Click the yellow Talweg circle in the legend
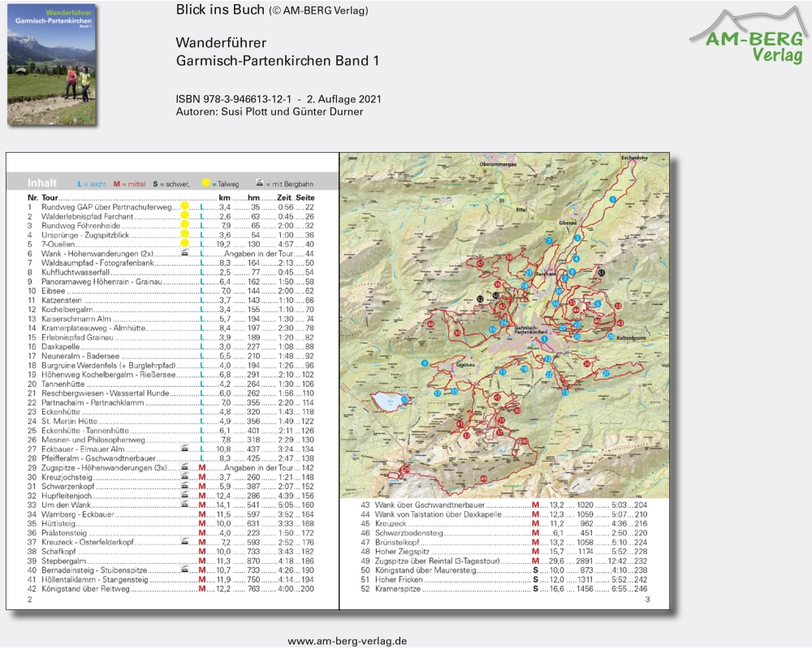Viewport: 812px width, 650px height. [x=206, y=184]
